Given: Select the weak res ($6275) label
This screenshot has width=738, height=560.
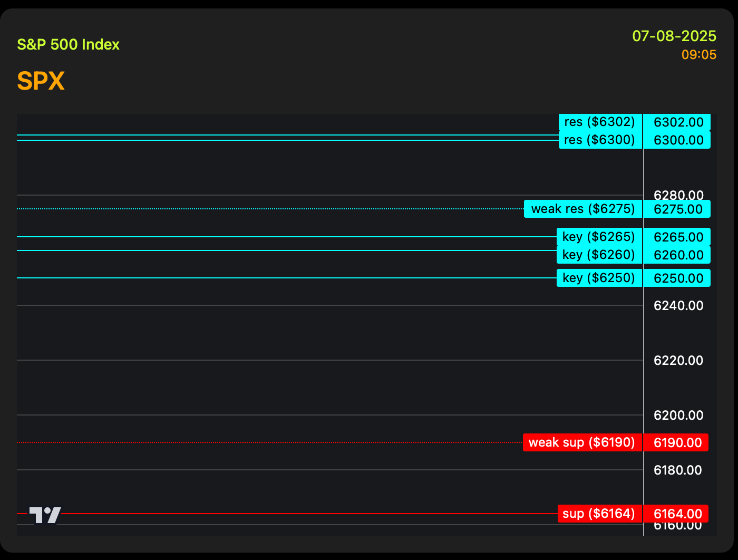Looking at the screenshot, I should (x=583, y=209).
